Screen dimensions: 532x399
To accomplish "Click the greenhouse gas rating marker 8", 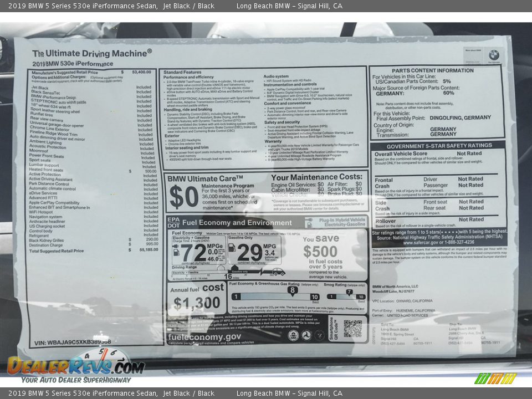I will pos(292,290).
